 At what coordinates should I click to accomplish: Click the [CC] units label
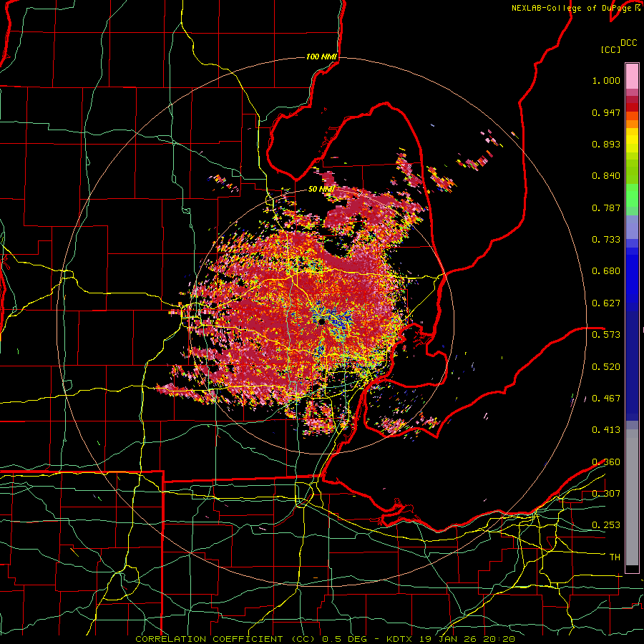point(610,49)
